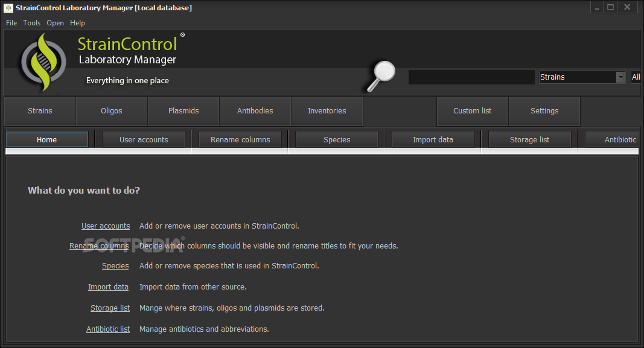Click the Storage list toolbar button

[530, 139]
